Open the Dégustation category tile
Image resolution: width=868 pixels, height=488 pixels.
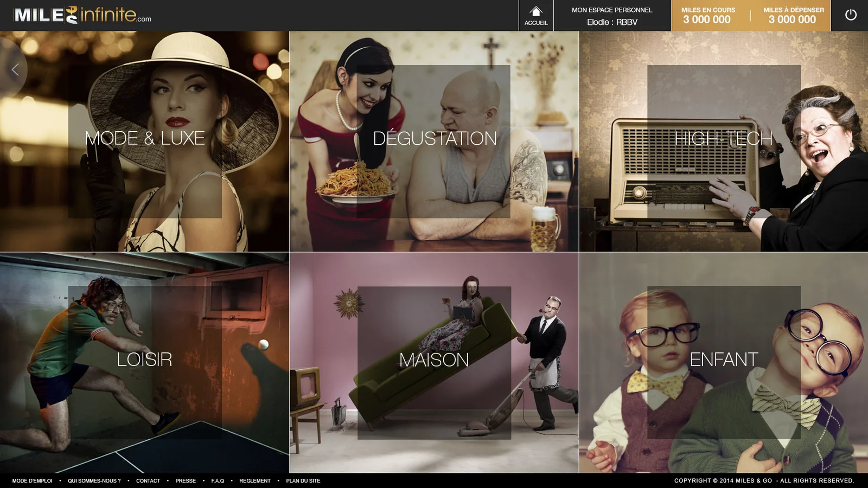[x=434, y=139]
